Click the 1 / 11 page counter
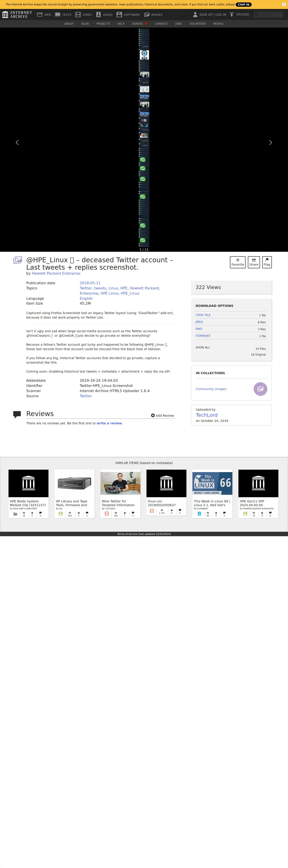288x868 pixels. click(144, 250)
